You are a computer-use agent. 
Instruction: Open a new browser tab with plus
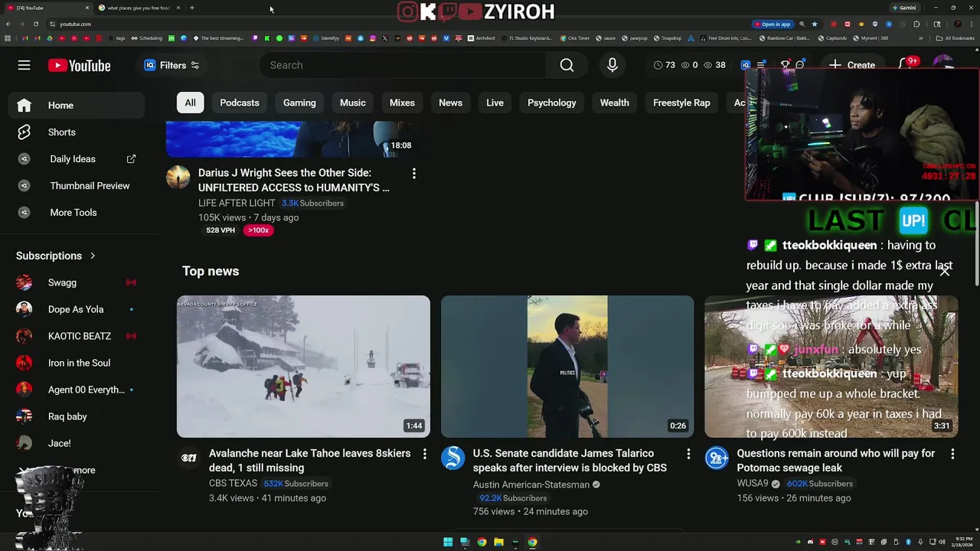(x=192, y=8)
